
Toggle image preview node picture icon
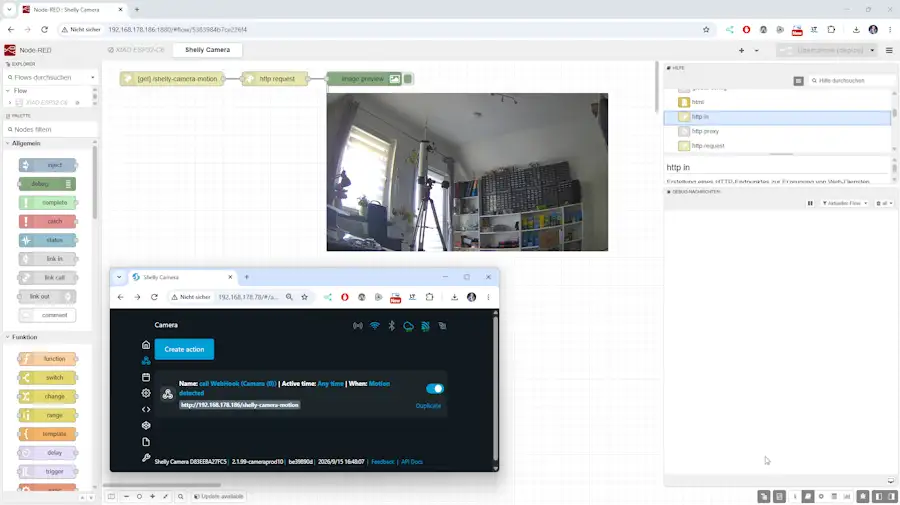pyautogui.click(x=394, y=79)
